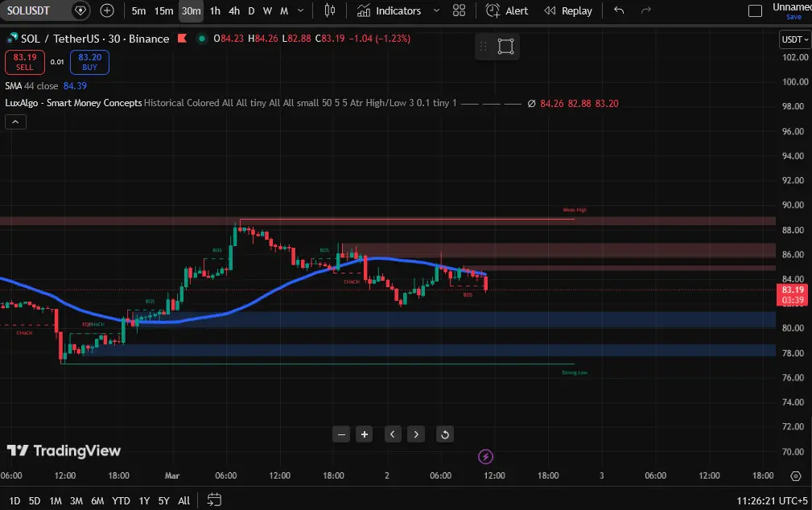Click the 83.20 BUY button
Viewport: 812px width, 510px height.
pos(89,62)
